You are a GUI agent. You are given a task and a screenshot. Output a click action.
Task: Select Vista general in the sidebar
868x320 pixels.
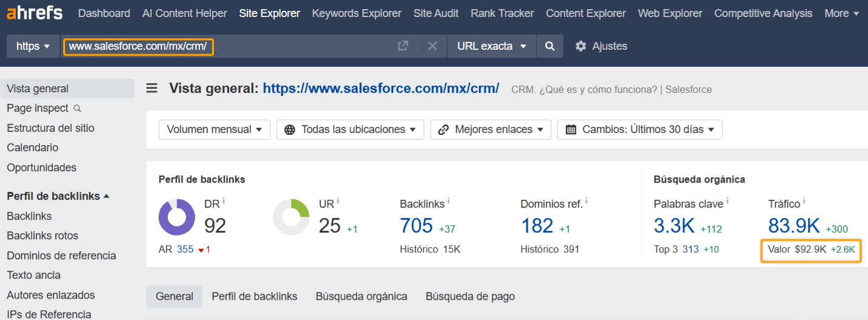(x=67, y=89)
